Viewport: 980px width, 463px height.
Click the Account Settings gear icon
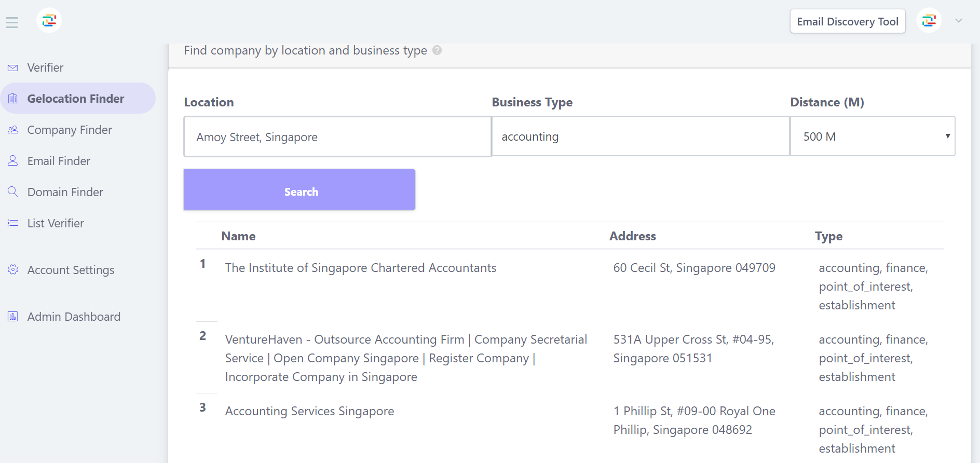pos(13,270)
